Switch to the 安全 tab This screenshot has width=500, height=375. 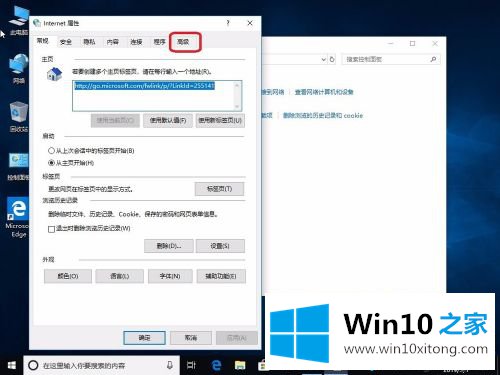tap(66, 42)
